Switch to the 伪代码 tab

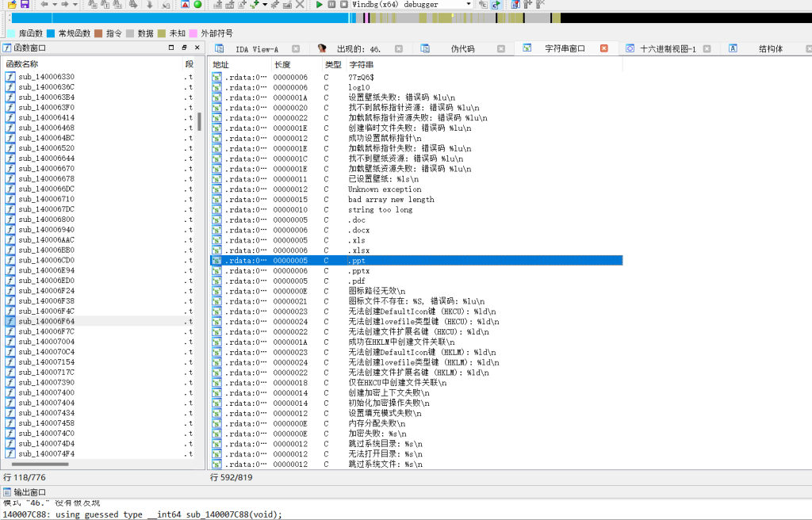click(x=462, y=48)
